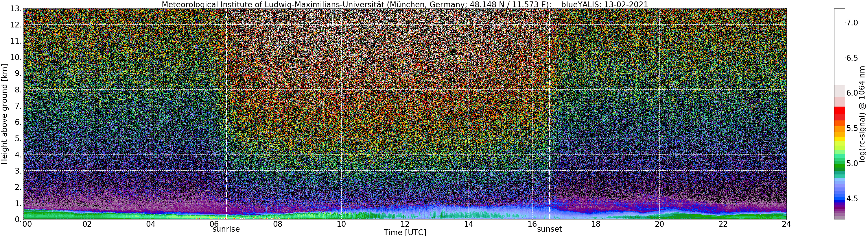Click the '12.' height axis tick label
Screen dimensions: 868x238
(x=16, y=25)
